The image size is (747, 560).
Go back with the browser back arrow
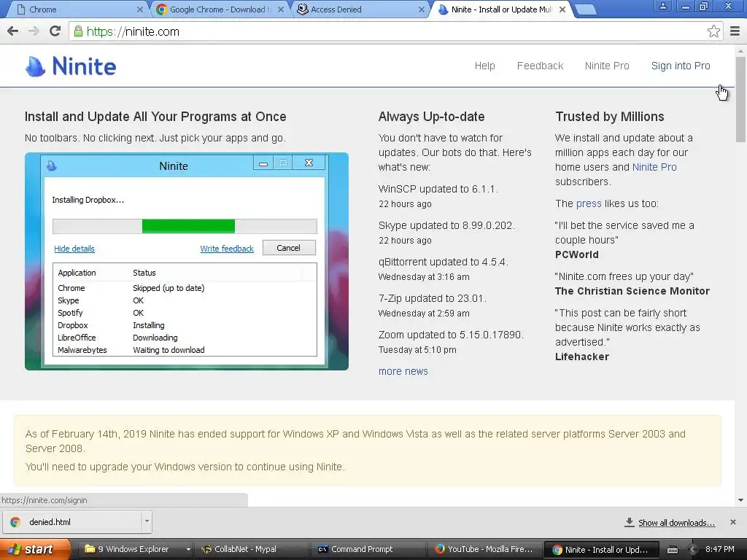coord(13,31)
